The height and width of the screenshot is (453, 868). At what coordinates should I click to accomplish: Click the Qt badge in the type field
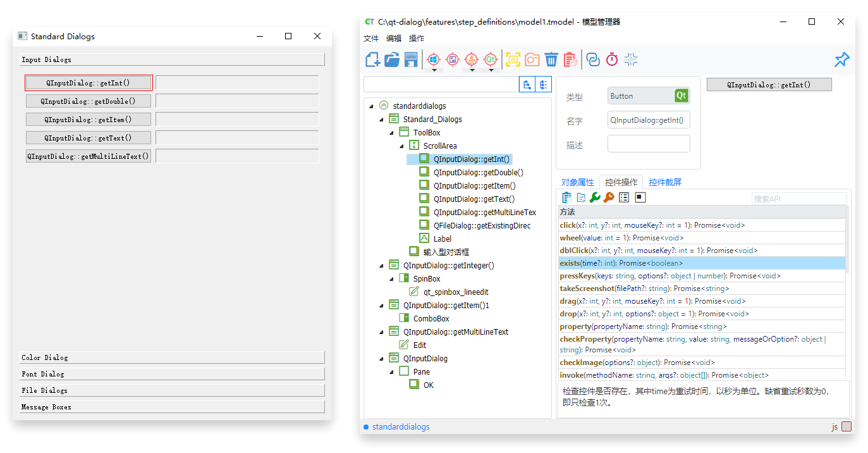pos(681,96)
